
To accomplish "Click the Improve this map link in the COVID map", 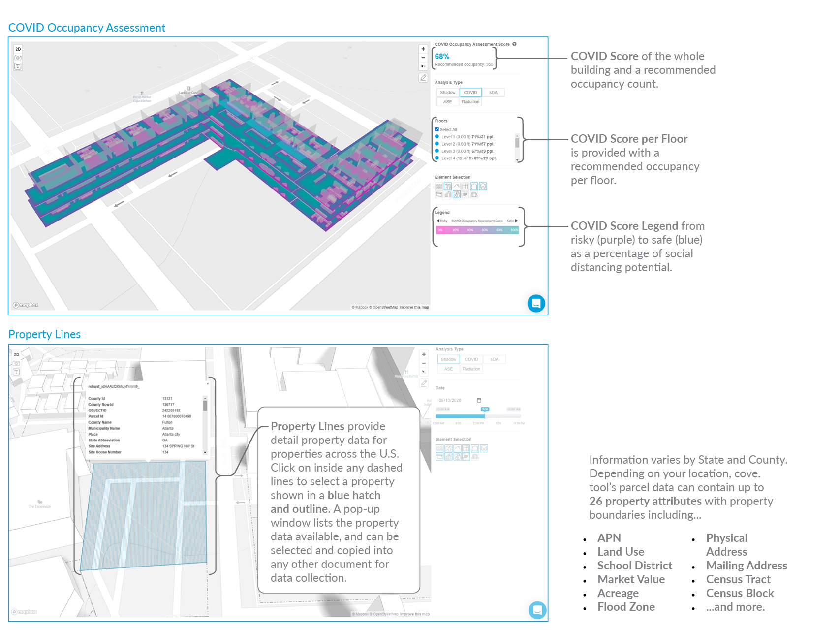I will 414,307.
